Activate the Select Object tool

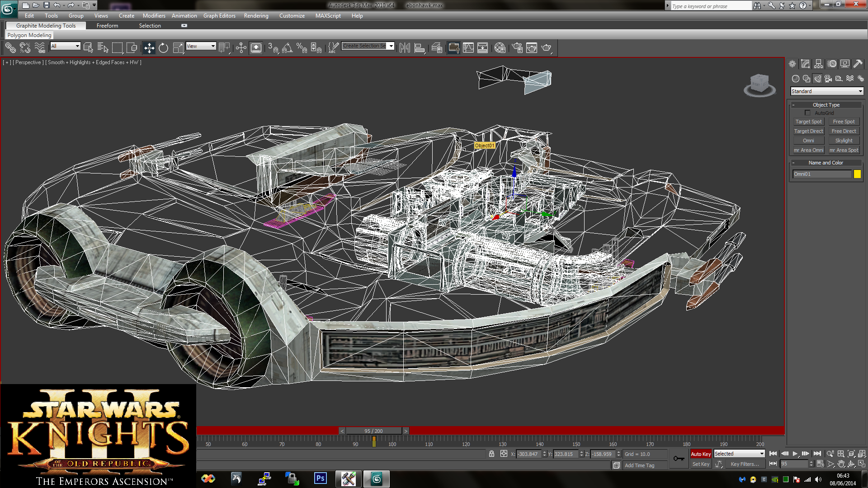(88, 47)
